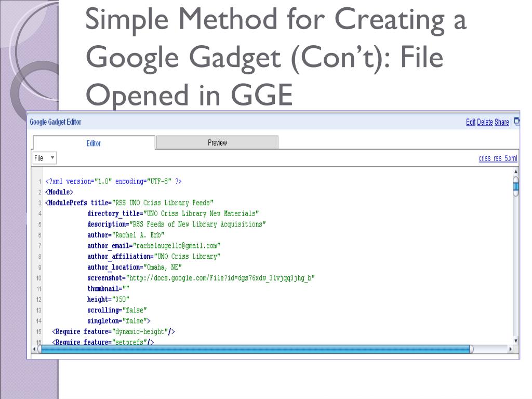
Task: Click the horizontal scrollbar right arrow
Action: [511, 349]
